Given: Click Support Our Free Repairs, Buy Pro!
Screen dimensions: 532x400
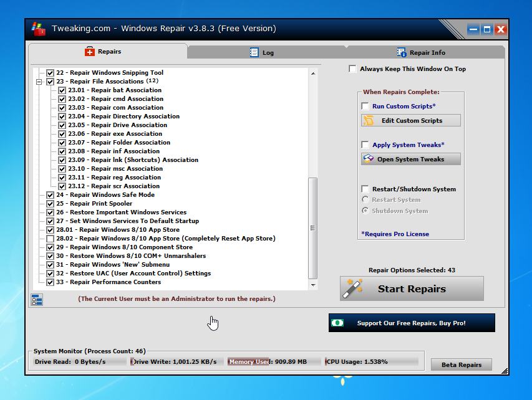Looking at the screenshot, I should (x=412, y=323).
